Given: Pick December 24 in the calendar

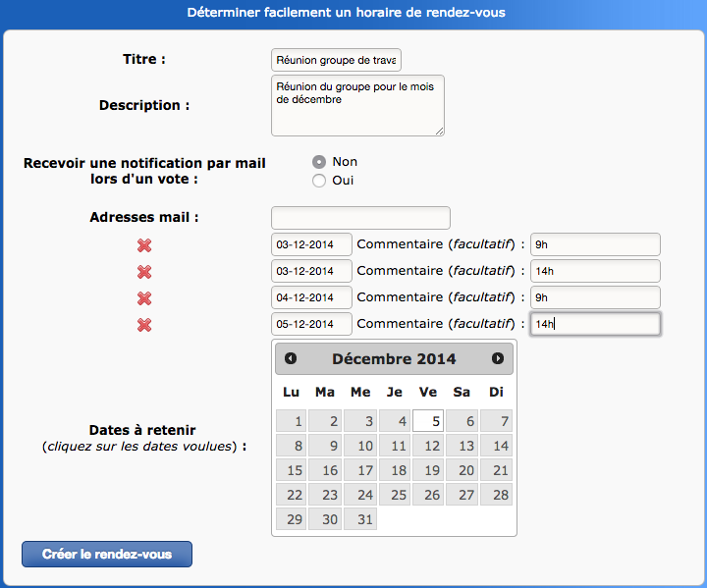Looking at the screenshot, I should (360, 495).
